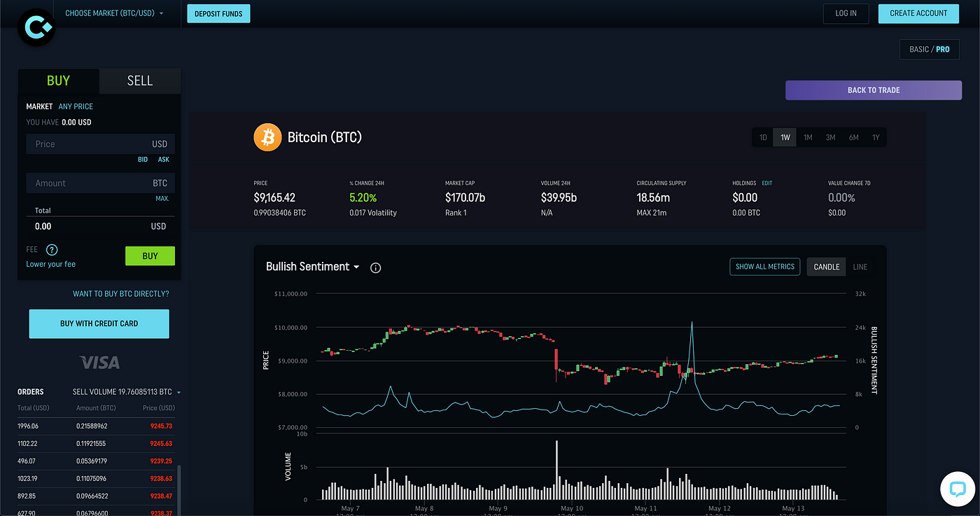
Task: Click the Deposit Funds button
Action: [218, 13]
